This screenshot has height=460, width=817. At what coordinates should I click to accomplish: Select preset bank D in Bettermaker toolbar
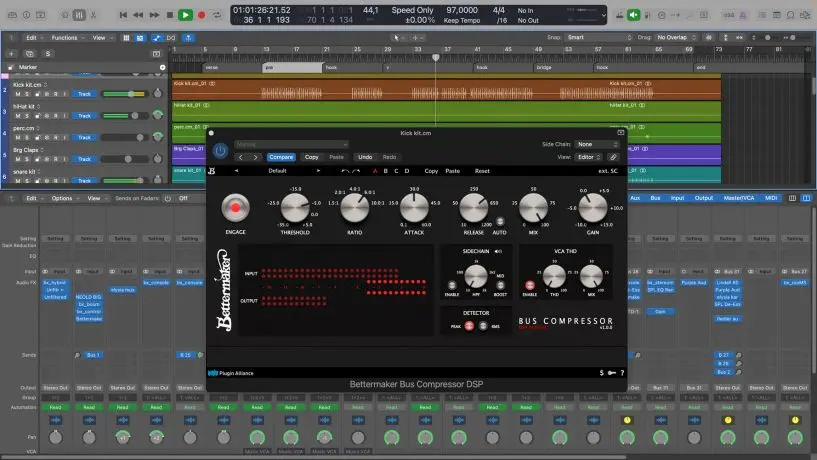pos(407,171)
